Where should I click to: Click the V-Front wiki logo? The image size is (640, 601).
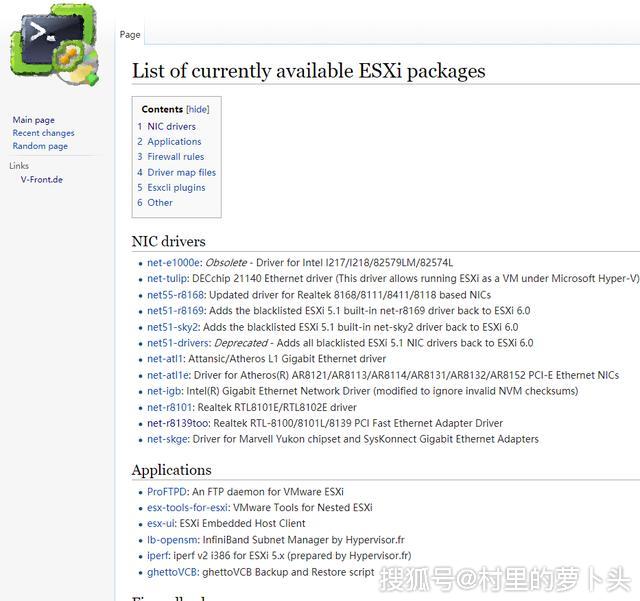54,45
